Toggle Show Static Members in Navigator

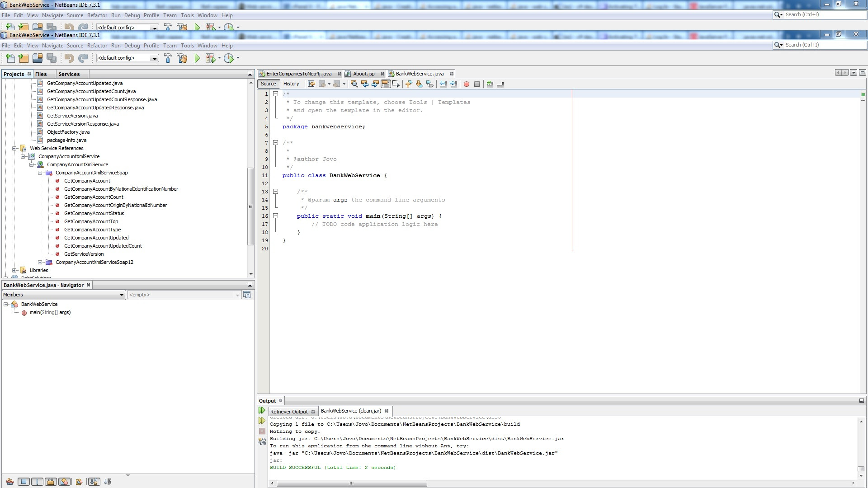point(38,482)
